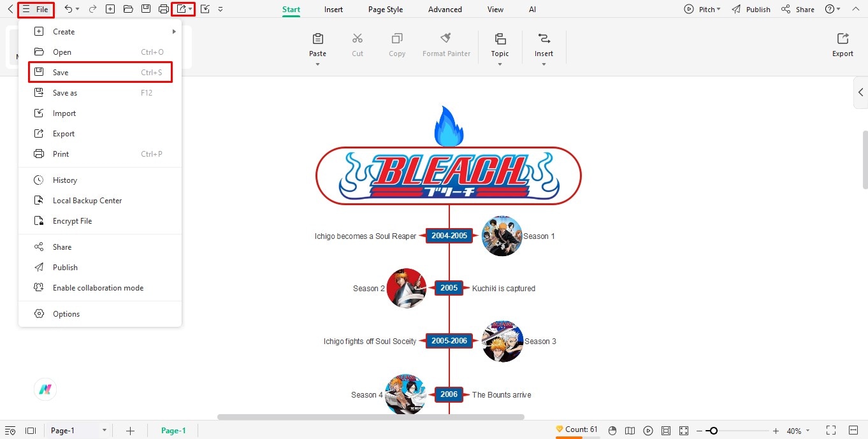Click the back arrow at top left
868x439 pixels.
[x=10, y=10]
